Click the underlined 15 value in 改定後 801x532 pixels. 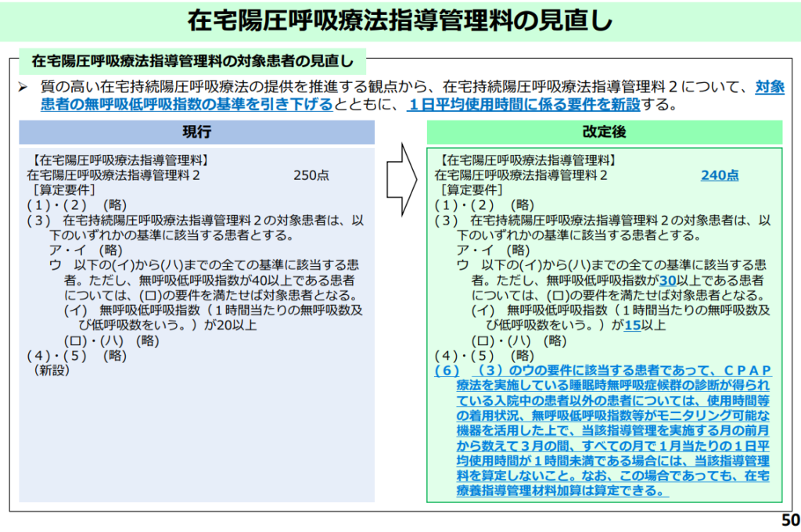pyautogui.click(x=632, y=325)
